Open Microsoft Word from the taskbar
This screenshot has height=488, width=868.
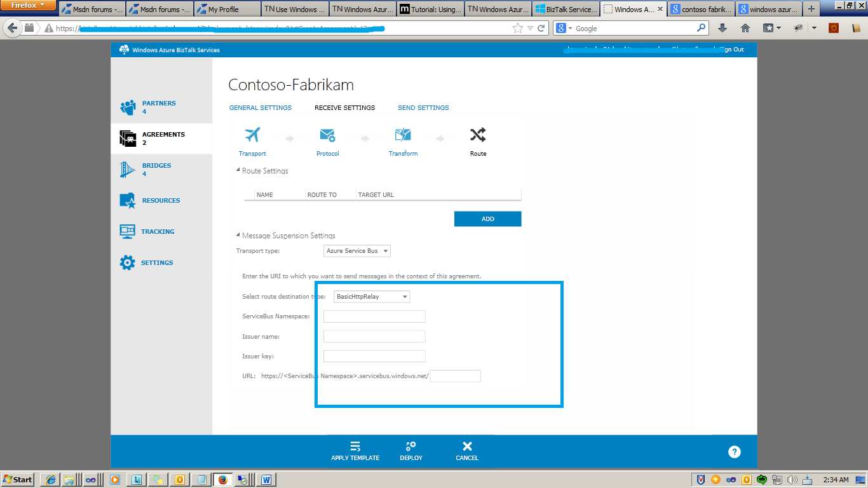pyautogui.click(x=266, y=480)
